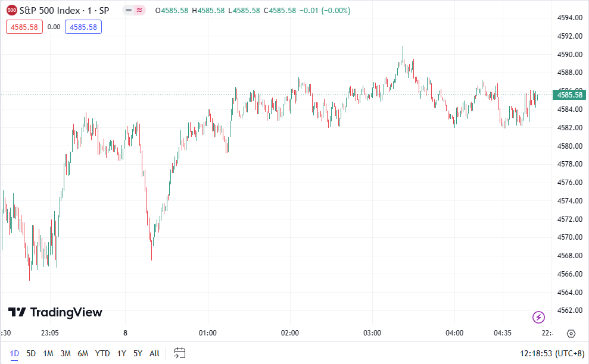Click the grey dash market status icon
Screen dimensions: 589x364
(x=129, y=11)
